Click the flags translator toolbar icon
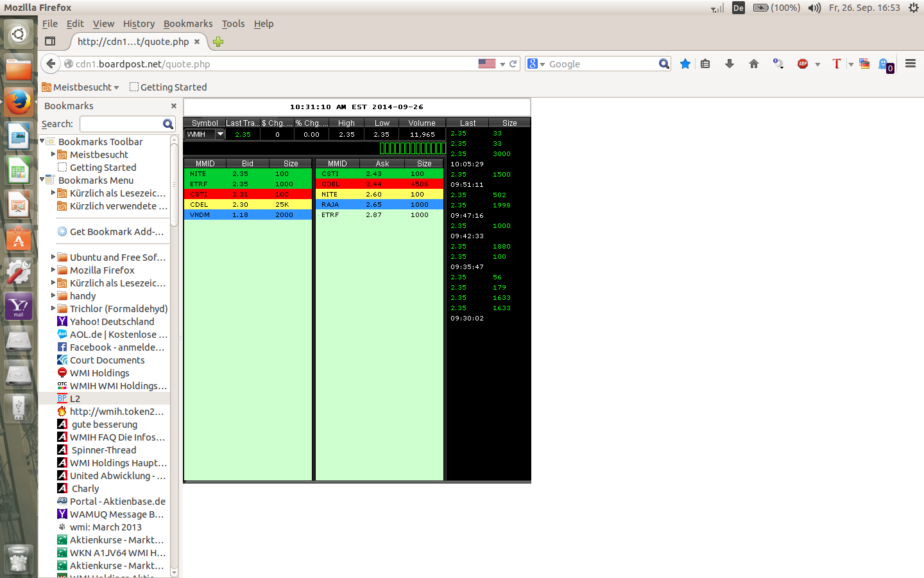The width and height of the screenshot is (924, 578). 864,64
